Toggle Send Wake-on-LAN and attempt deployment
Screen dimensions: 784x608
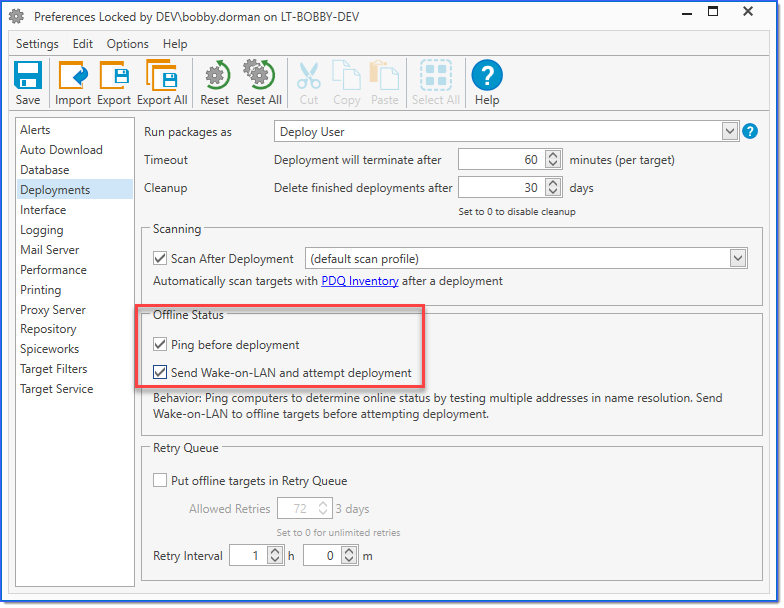click(x=160, y=372)
